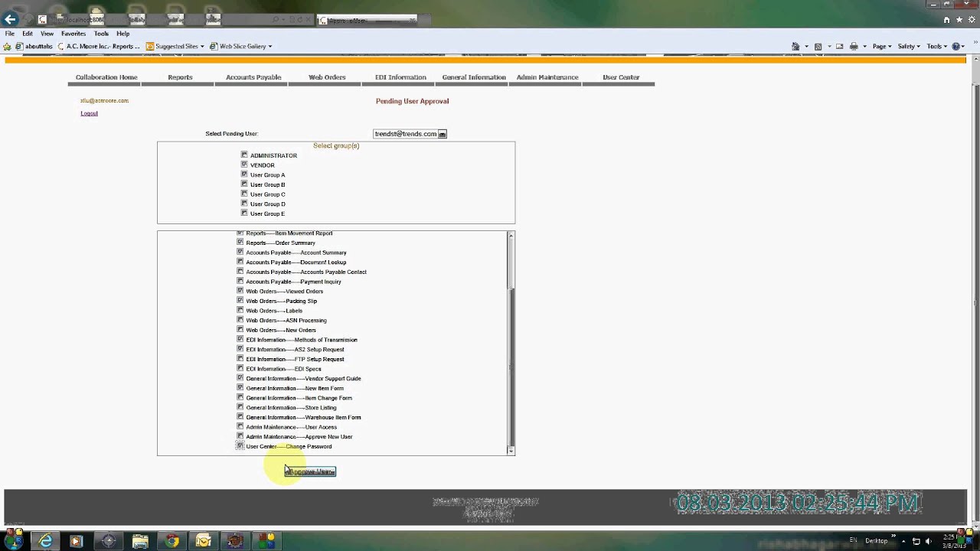Open the Admin Maintenance navigation tab
980x551 pixels.
click(x=547, y=77)
